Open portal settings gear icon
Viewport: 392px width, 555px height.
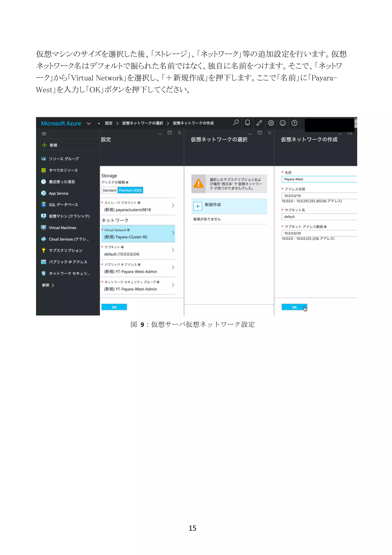tap(271, 123)
